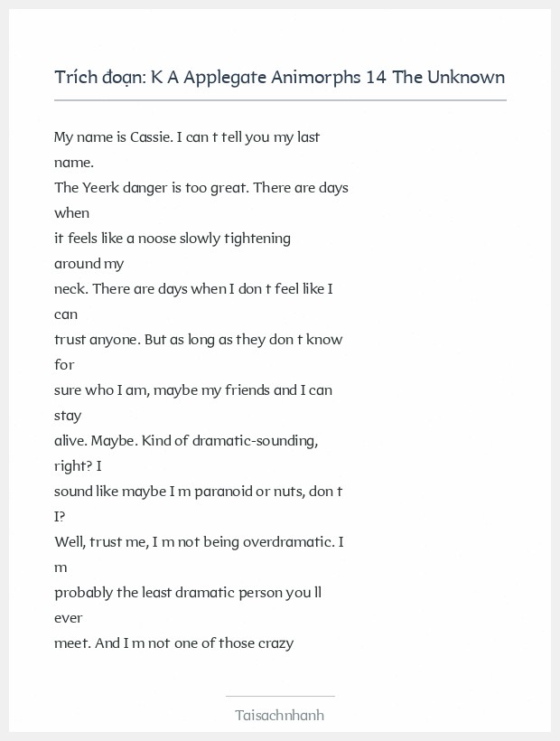Click the single word line 'name.'
This screenshot has height=741, width=560.
point(74,163)
